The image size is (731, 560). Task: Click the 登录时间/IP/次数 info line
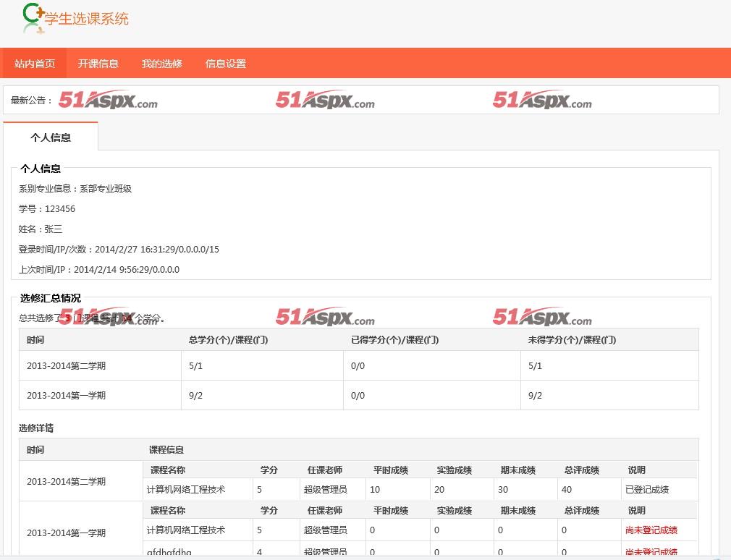[119, 250]
